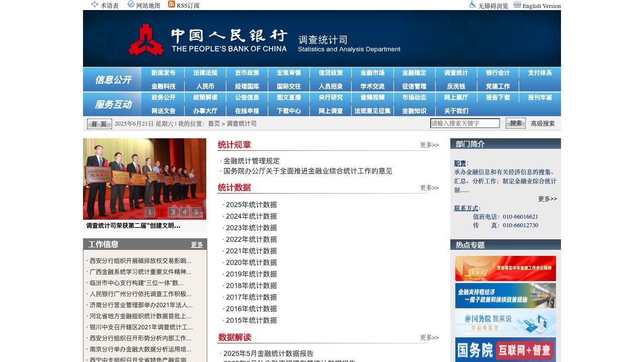This screenshot has width=644, height=362.
Task: Click the orange RSS feed icon
Action: tap(172, 5)
